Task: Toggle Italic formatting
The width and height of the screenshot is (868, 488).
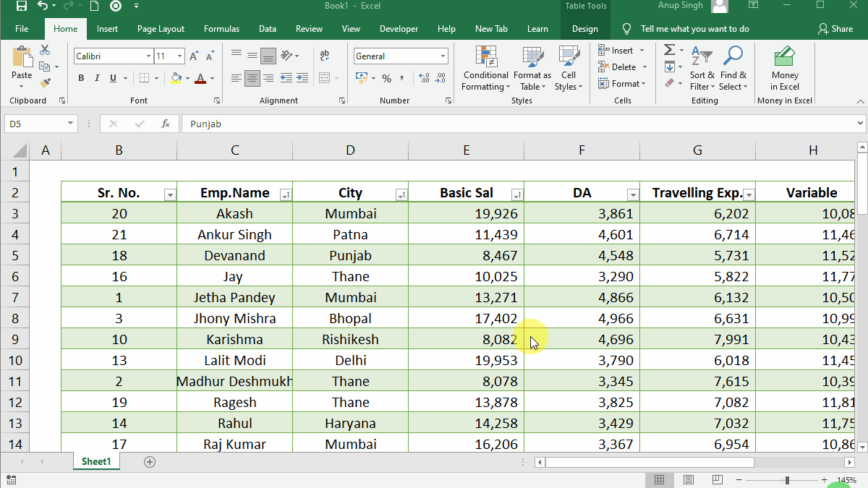Action: (x=97, y=77)
